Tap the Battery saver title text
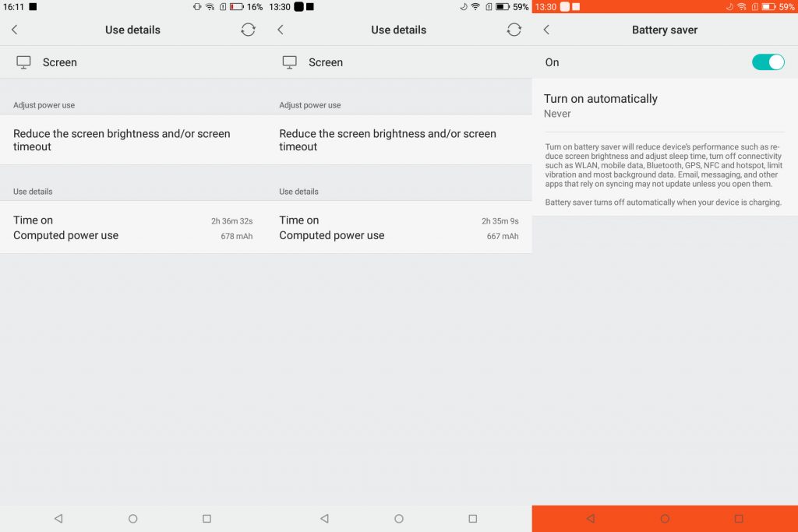Viewport: 798px width, 532px height. coord(664,30)
